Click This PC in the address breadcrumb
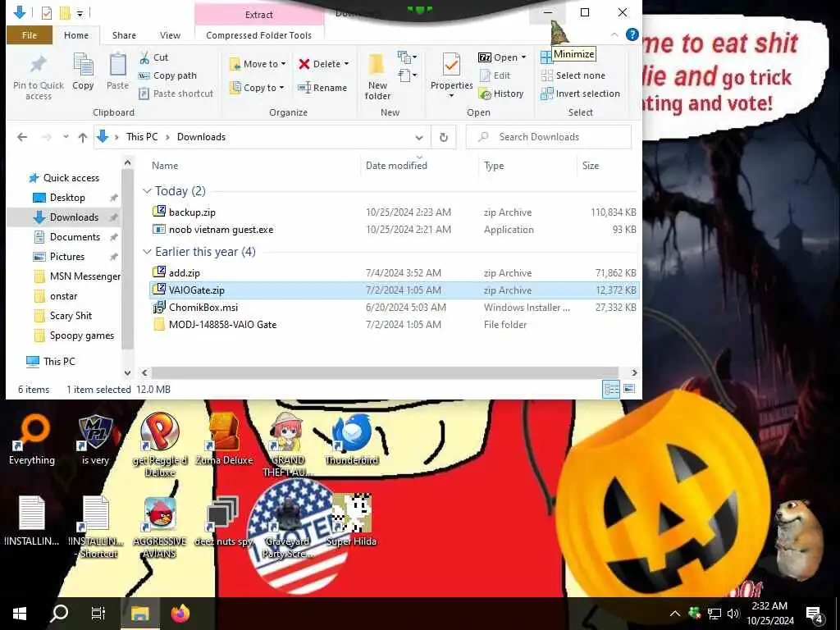Image resolution: width=840 pixels, height=630 pixels. (142, 137)
